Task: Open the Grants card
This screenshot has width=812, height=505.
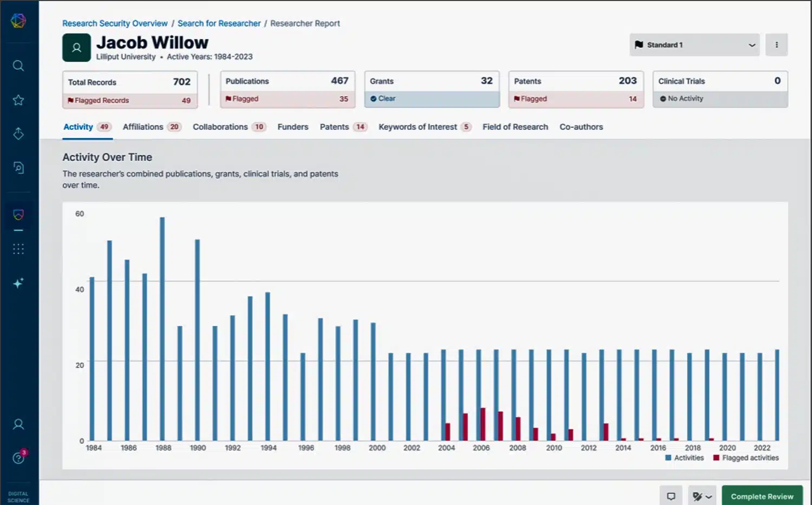Action: 432,89
